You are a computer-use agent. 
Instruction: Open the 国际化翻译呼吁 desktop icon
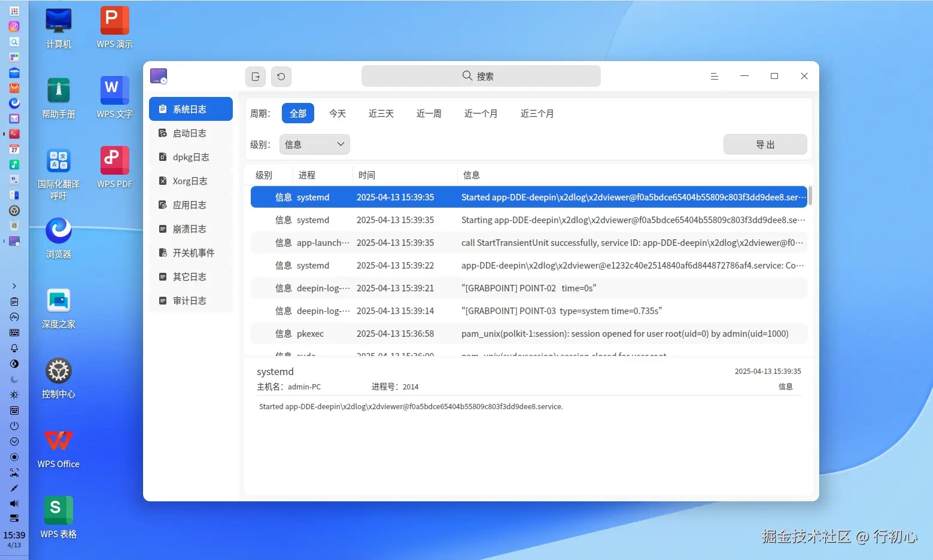point(59,174)
